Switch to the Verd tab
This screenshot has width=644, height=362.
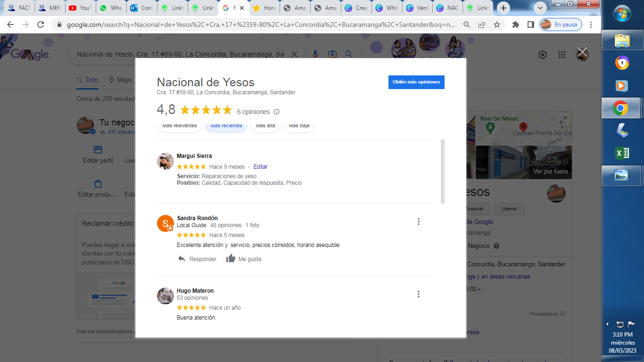(x=417, y=8)
